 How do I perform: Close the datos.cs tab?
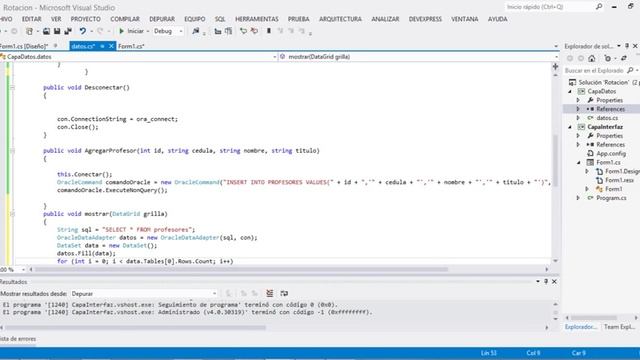111,46
